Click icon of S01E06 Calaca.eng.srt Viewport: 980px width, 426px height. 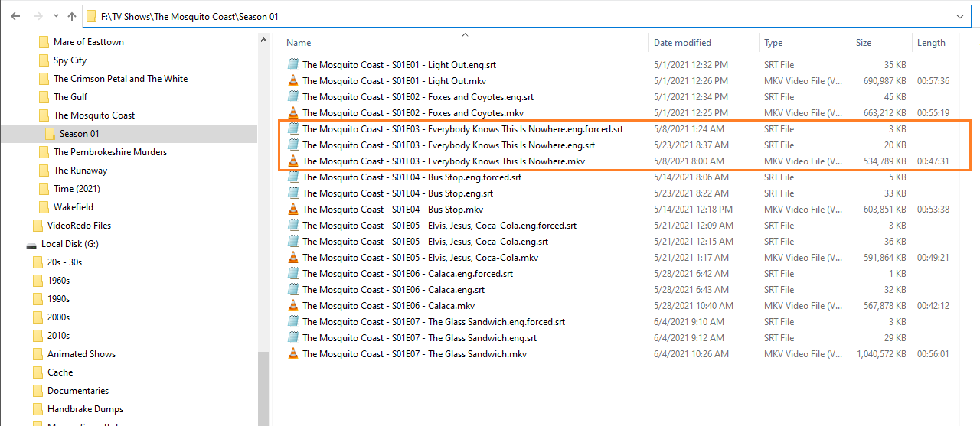(x=292, y=290)
